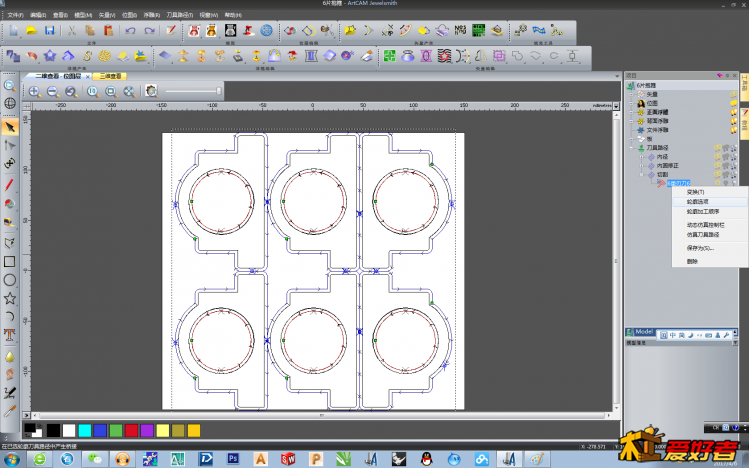This screenshot has height=468, width=749.
Task: Collapse the 切割 toolpath node
Action: tap(642, 175)
